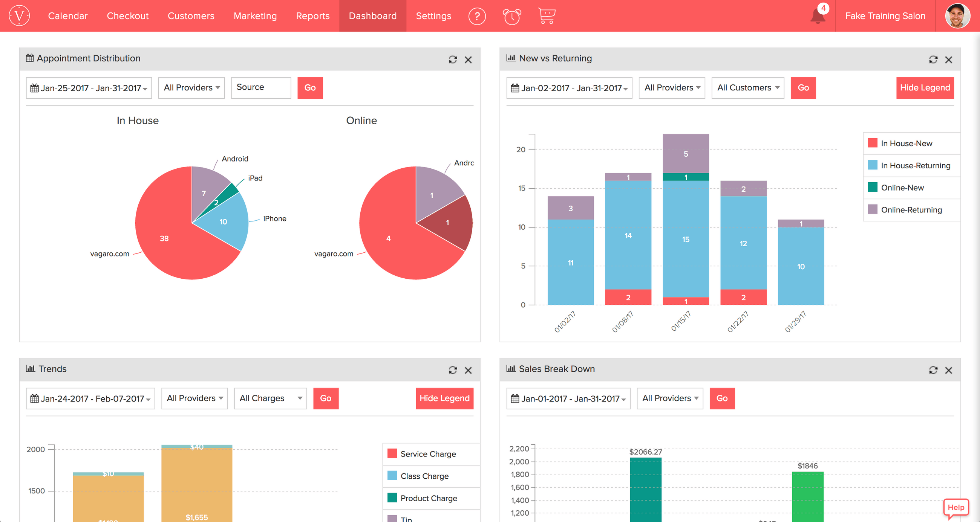Open the All Customers dropdown

pos(747,87)
